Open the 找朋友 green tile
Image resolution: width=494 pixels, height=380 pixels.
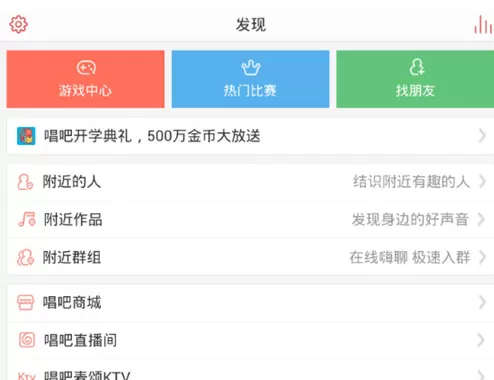coord(415,79)
